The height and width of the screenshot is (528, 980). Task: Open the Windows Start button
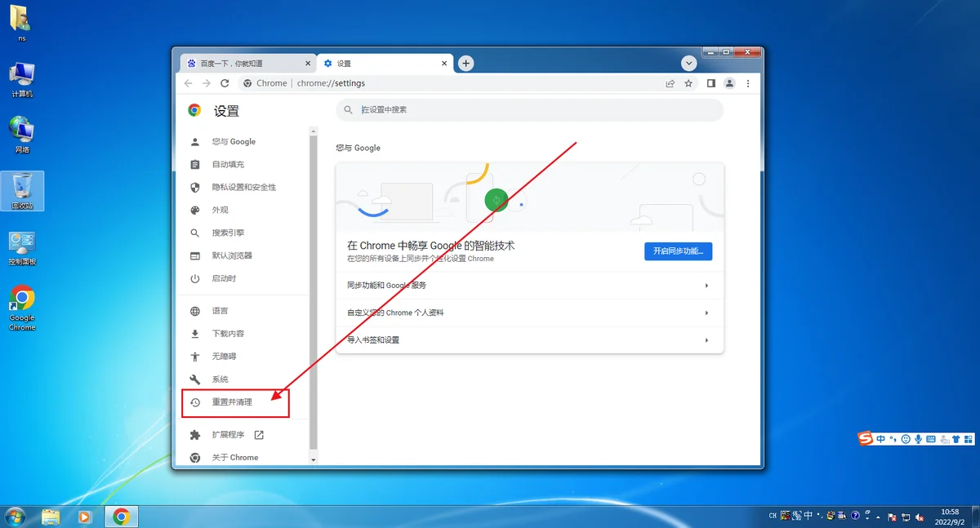15,517
